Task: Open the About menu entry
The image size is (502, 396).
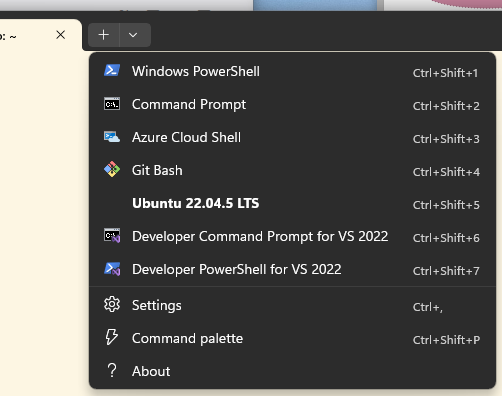Action: click(x=292, y=371)
